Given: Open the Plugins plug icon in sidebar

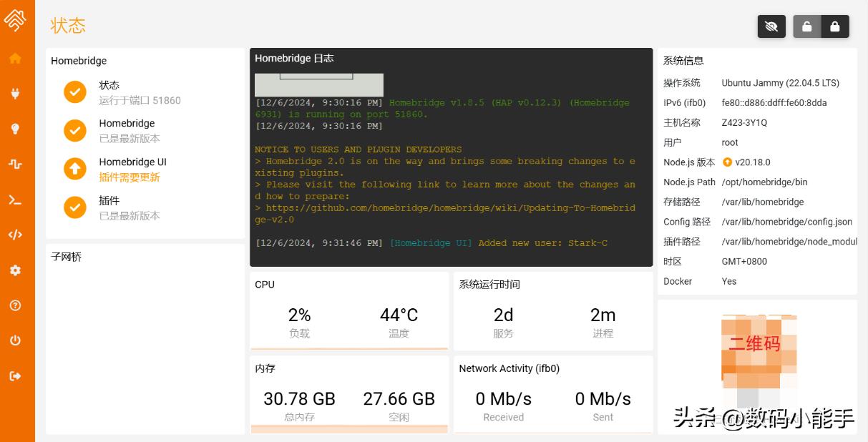Looking at the screenshot, I should tap(15, 93).
